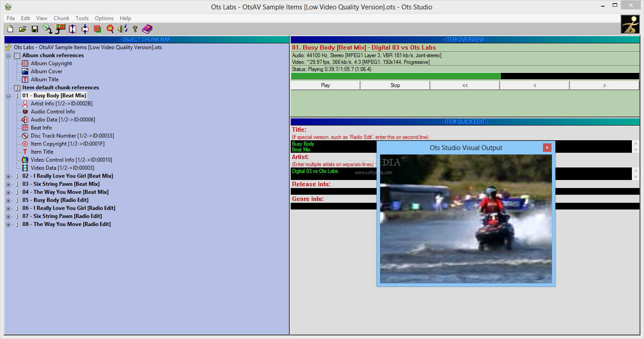Close the Ots Studio Visual Output window

point(547,148)
